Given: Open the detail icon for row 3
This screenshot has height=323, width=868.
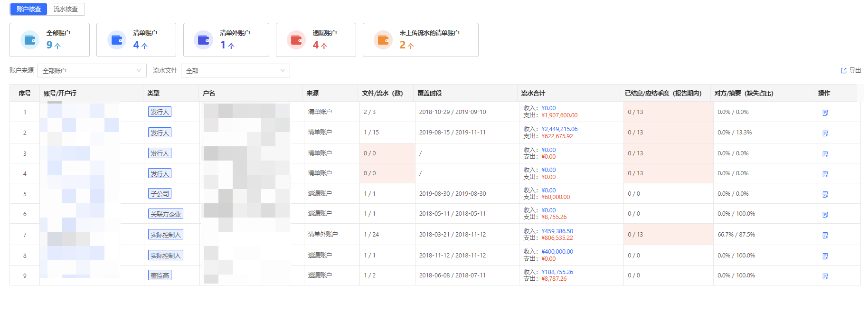Looking at the screenshot, I should point(825,154).
